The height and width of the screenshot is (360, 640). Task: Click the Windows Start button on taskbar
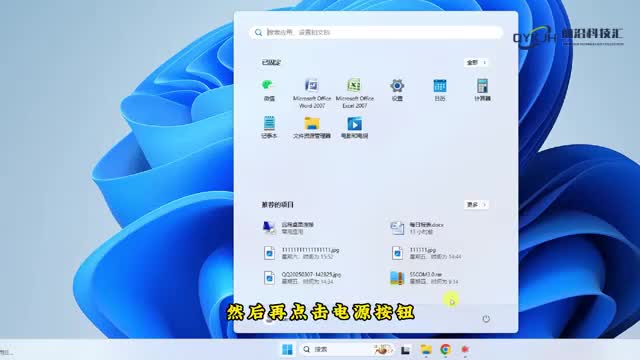[287, 349]
